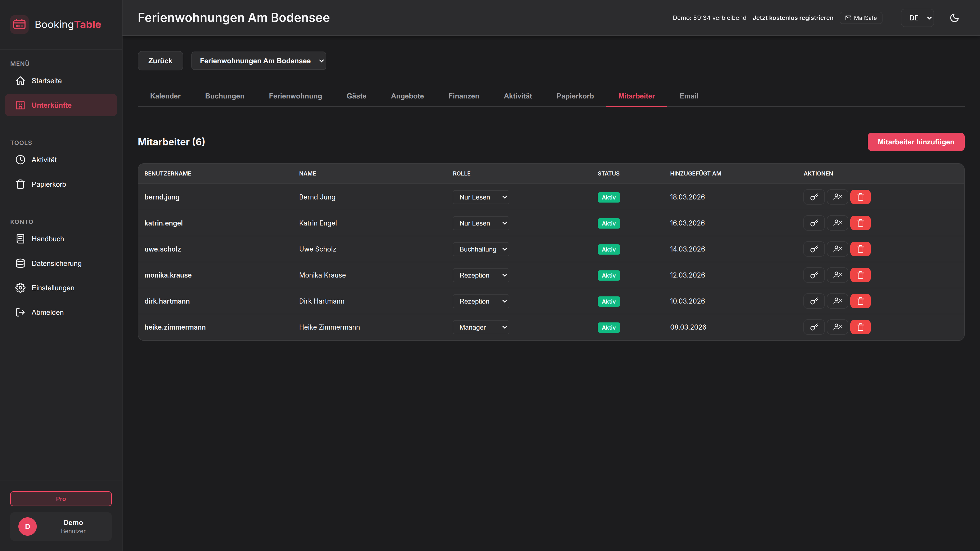The height and width of the screenshot is (551, 980).
Task: Click the username heike.zimmermann
Action: (x=175, y=327)
